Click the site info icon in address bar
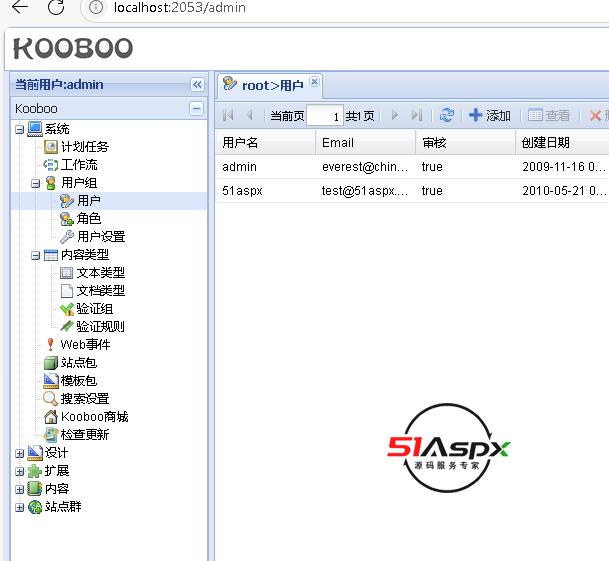609x561 pixels. [x=96, y=7]
